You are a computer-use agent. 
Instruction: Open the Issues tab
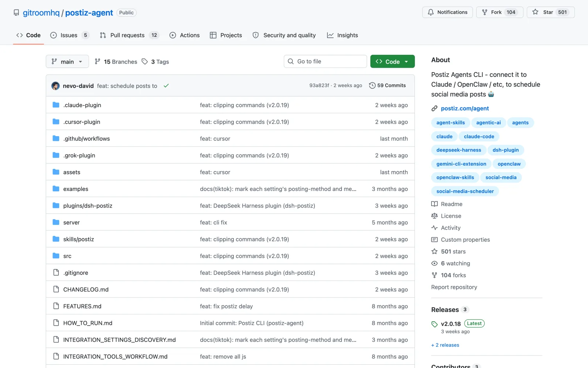click(70, 35)
